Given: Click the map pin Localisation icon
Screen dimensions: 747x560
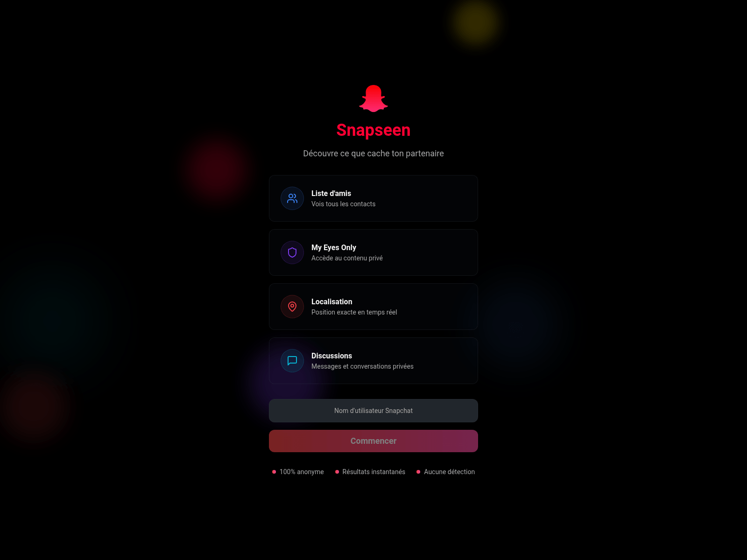Looking at the screenshot, I should point(292,307).
